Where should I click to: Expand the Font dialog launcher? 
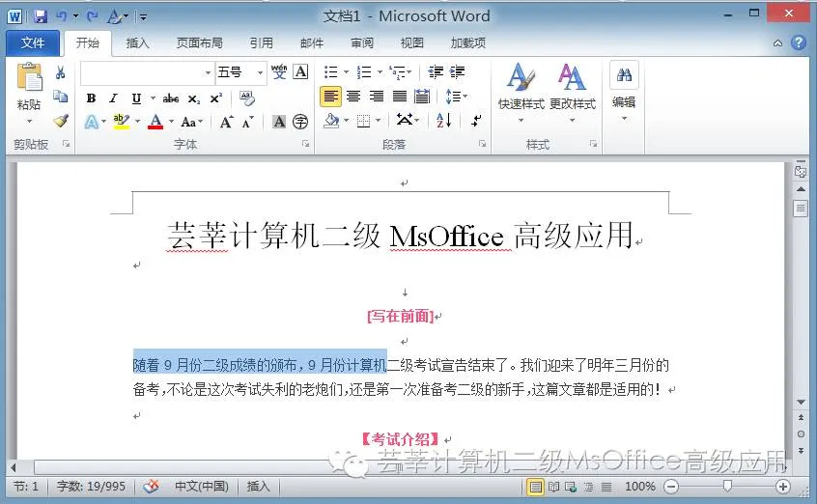click(306, 144)
